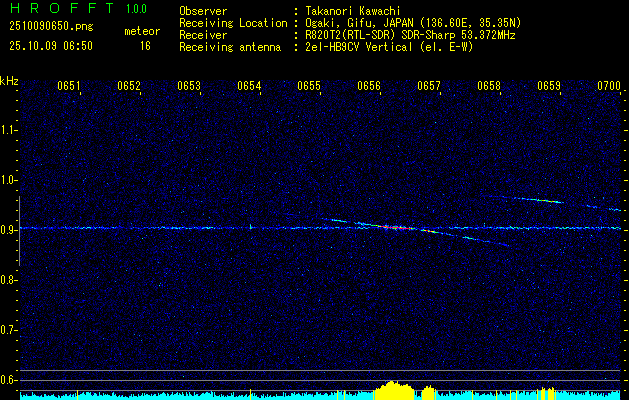Select the 0700 time label
Image resolution: width=629 pixels, height=400 pixels.
(x=609, y=86)
